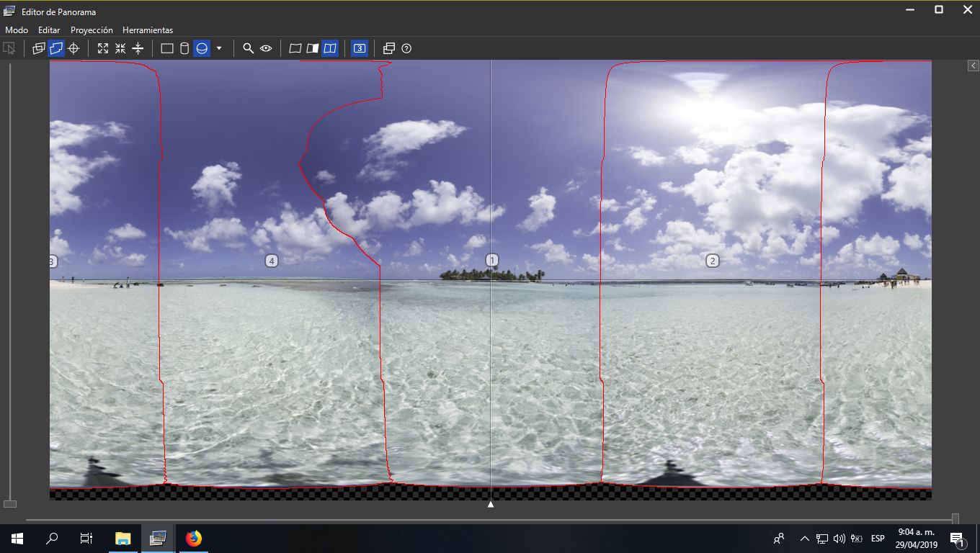Show hidden system tray icons
Image resolution: width=980 pixels, height=553 pixels.
pos(805,539)
